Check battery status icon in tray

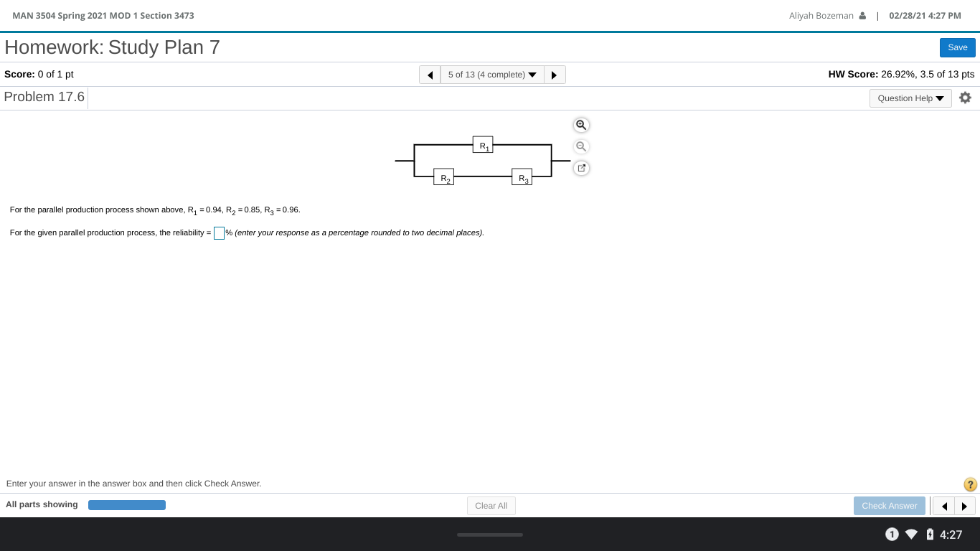930,534
